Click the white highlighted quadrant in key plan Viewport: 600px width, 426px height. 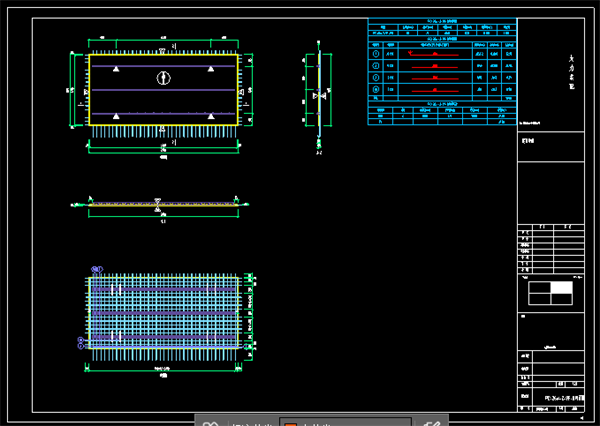(561, 287)
